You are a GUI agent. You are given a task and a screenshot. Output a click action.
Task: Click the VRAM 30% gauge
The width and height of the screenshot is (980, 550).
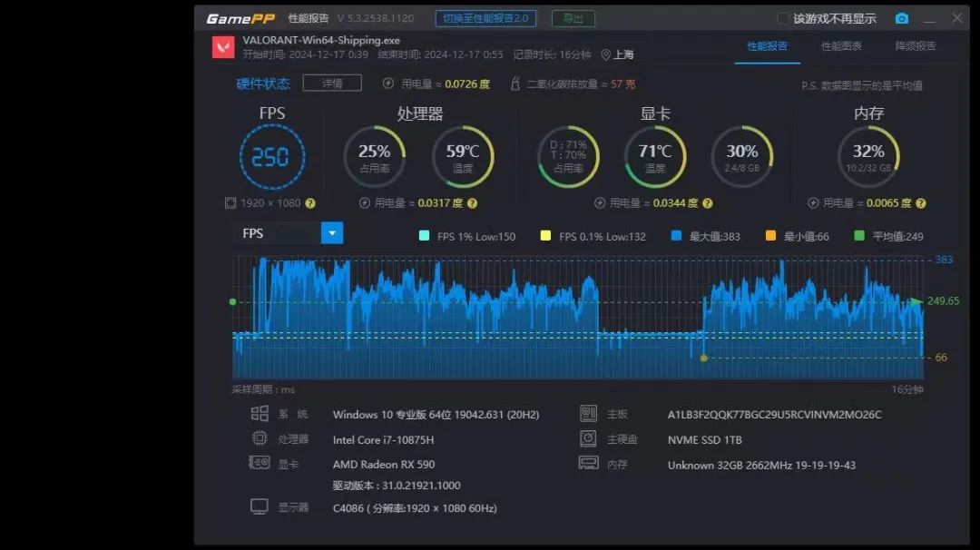click(x=742, y=157)
